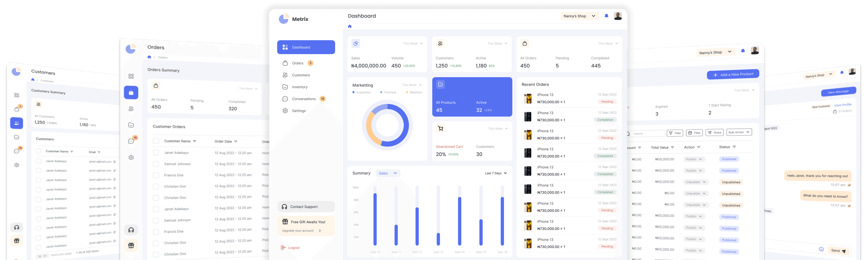
Task: Click the Add a New Product button
Action: [733, 74]
